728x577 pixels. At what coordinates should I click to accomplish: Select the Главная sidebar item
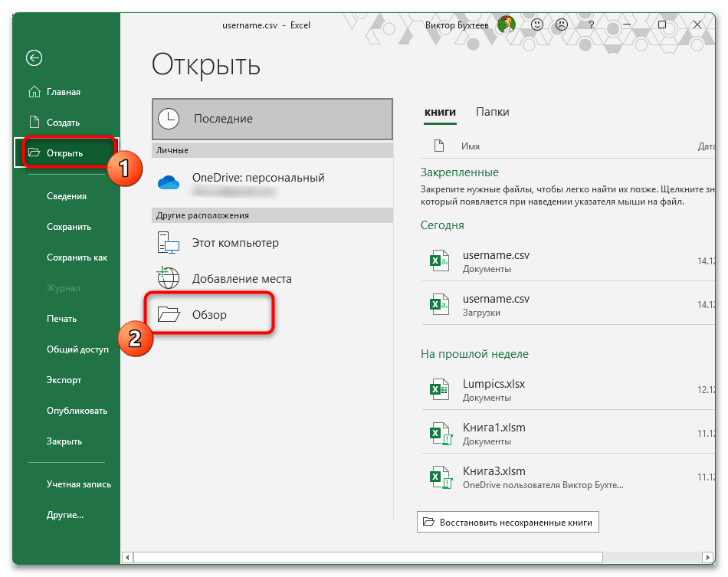[x=67, y=92]
